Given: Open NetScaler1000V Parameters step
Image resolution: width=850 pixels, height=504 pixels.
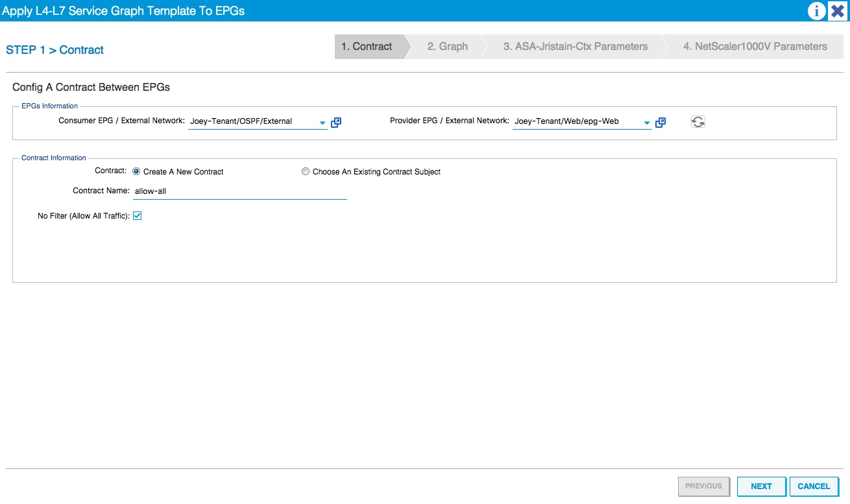Looking at the screenshot, I should pyautogui.click(x=753, y=46).
